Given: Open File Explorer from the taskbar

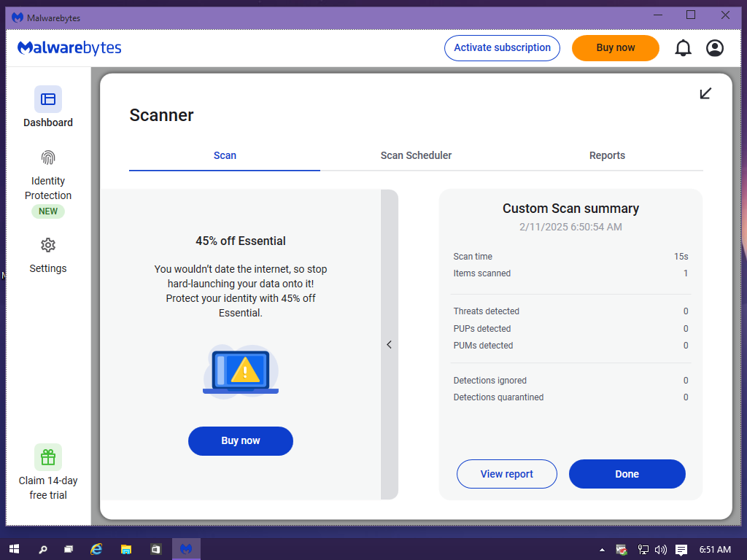Looking at the screenshot, I should click(125, 550).
